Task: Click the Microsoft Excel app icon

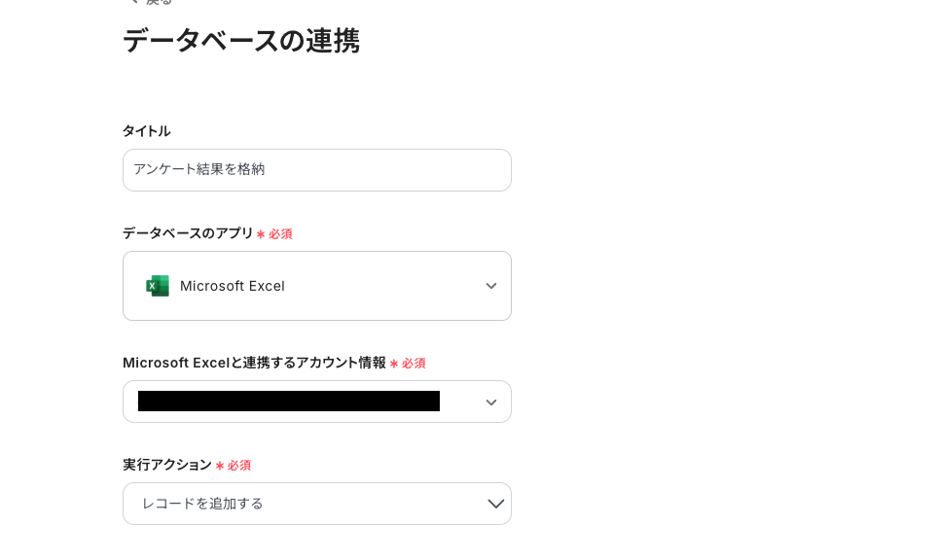Action: pyautogui.click(x=158, y=286)
